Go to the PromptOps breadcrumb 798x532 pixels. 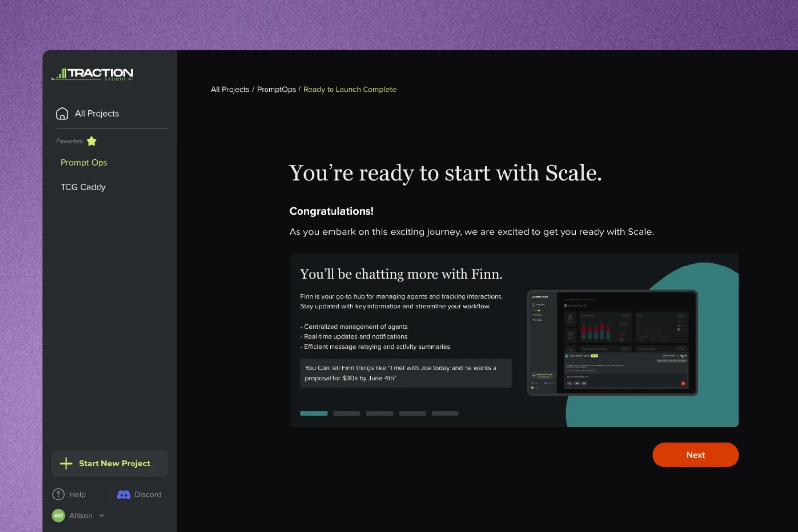point(276,90)
